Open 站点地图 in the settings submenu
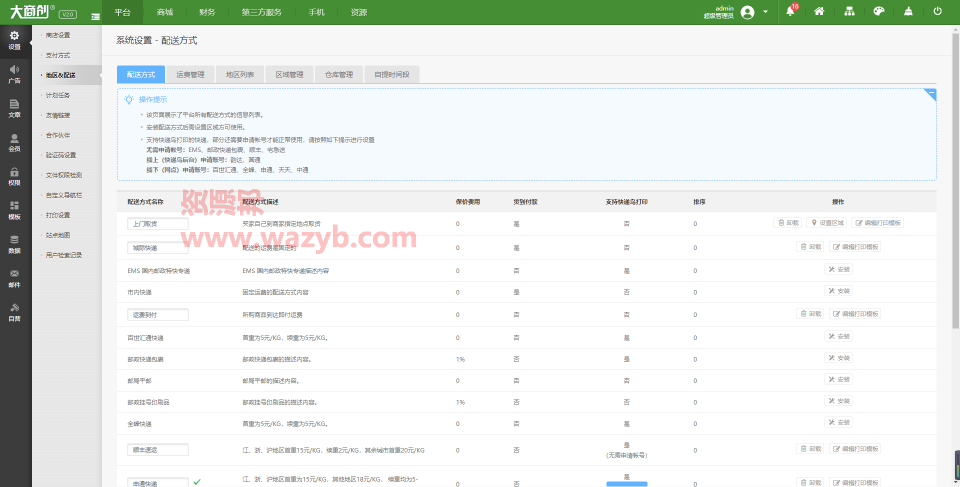This screenshot has height=487, width=960. point(58,235)
